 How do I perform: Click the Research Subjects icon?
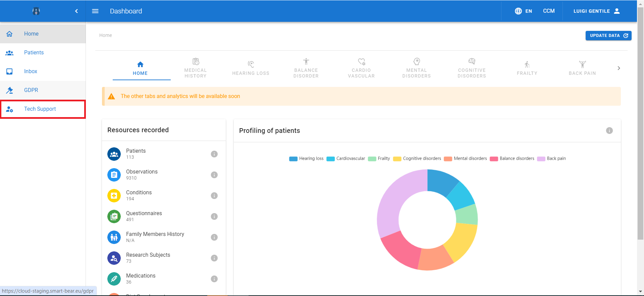(114, 258)
